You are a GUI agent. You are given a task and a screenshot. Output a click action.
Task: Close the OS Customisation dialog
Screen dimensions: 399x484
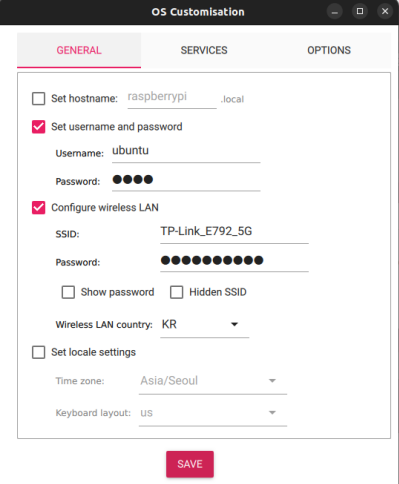pyautogui.click(x=385, y=12)
